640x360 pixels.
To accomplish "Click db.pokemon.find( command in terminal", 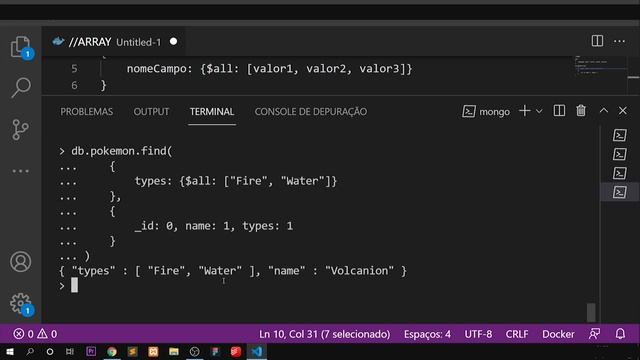I will [122, 151].
